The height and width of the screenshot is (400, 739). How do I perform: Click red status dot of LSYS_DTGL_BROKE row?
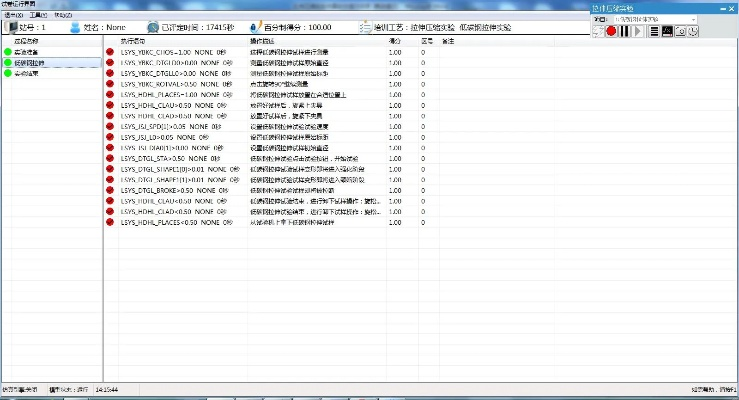(x=110, y=189)
